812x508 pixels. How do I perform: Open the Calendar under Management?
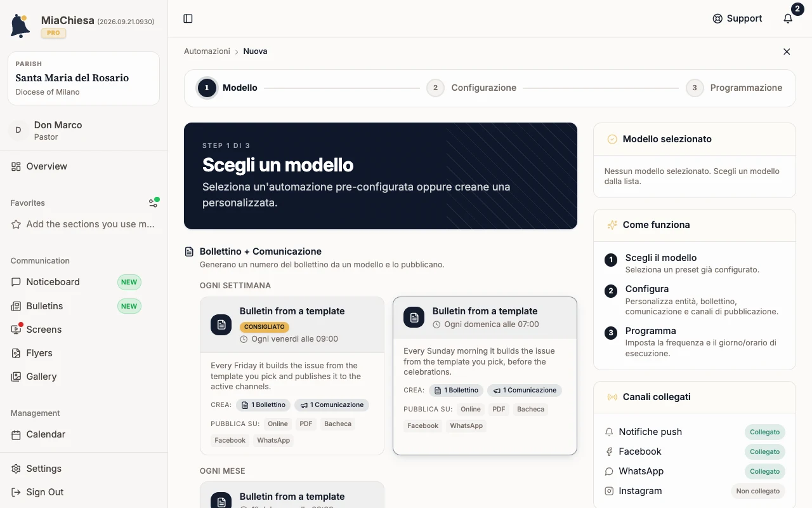point(84,434)
